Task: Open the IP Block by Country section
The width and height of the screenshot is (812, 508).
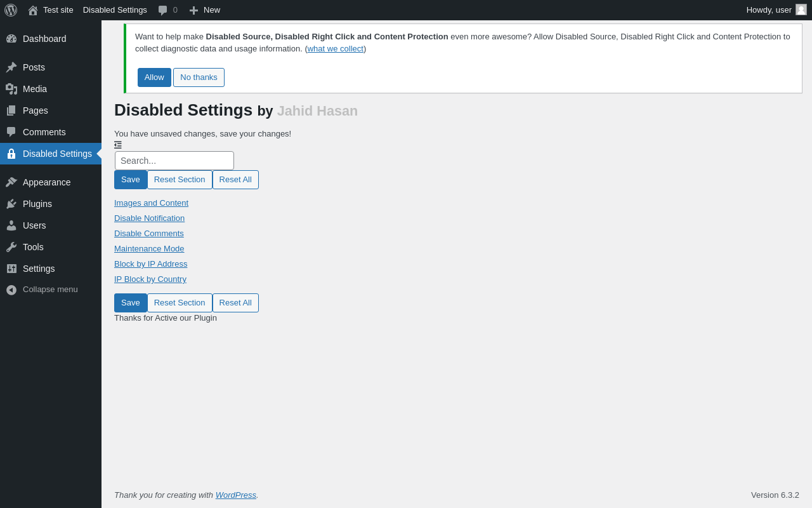Action: (150, 279)
